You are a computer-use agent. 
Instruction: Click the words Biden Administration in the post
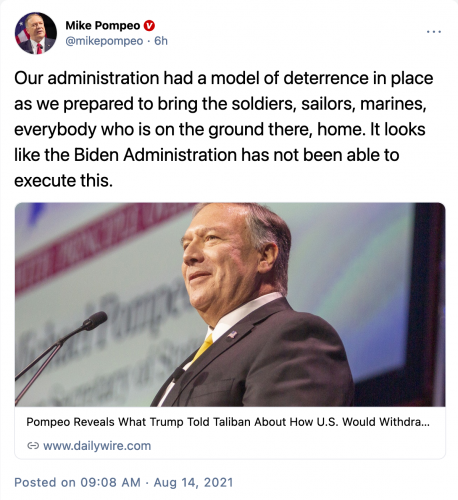click(x=155, y=155)
